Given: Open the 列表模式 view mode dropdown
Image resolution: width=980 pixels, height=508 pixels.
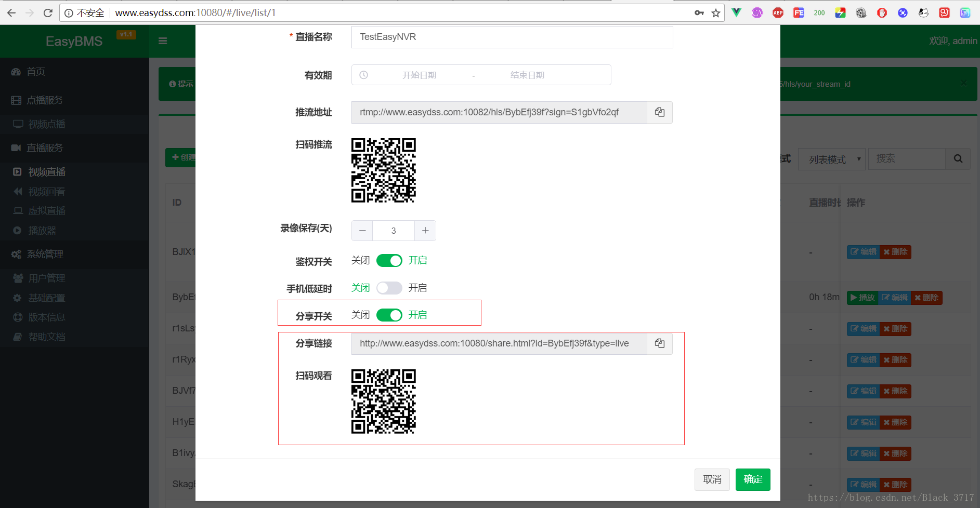Looking at the screenshot, I should [x=831, y=159].
